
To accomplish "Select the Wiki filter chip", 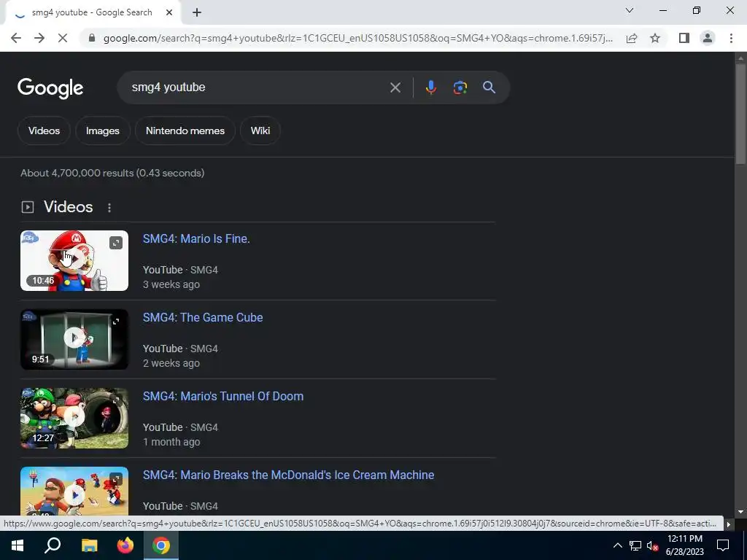I will click(260, 131).
